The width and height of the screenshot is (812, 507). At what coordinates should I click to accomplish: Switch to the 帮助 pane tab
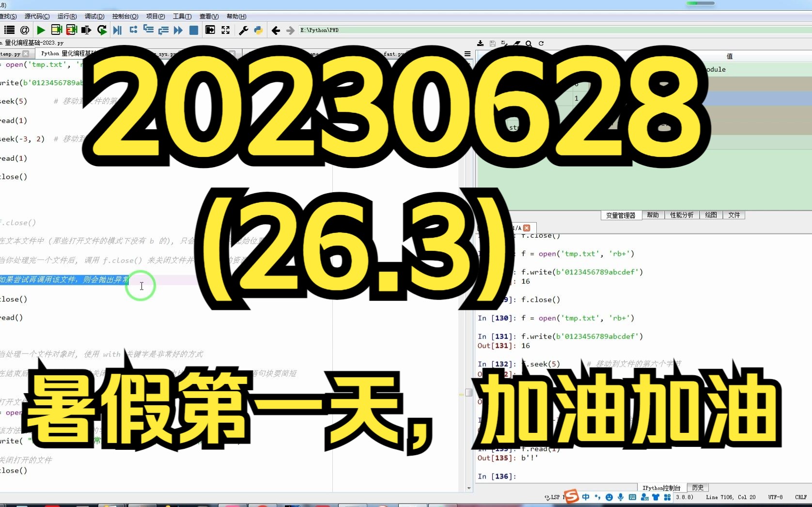[653, 215]
